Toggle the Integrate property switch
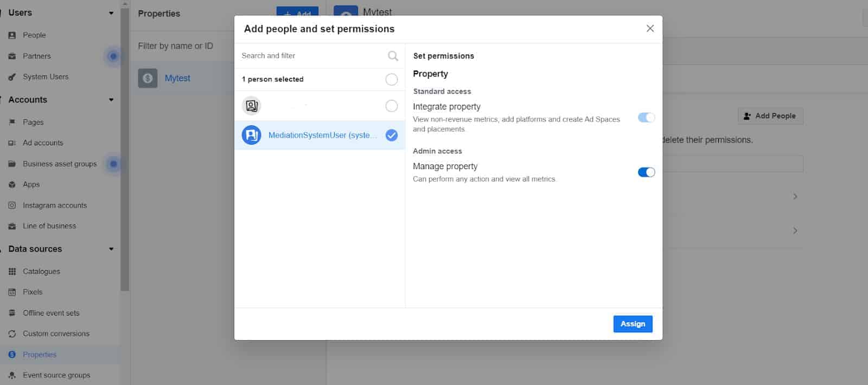The height and width of the screenshot is (385, 868). click(646, 118)
